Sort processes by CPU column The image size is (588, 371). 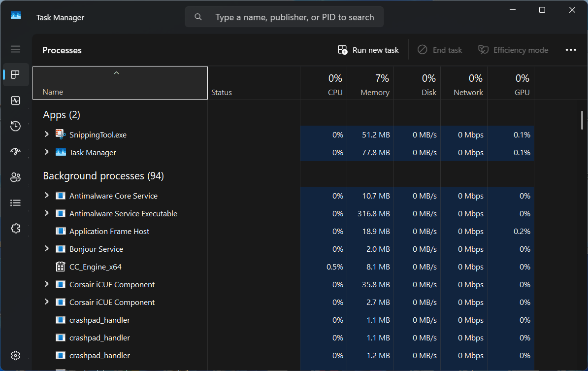click(324, 83)
